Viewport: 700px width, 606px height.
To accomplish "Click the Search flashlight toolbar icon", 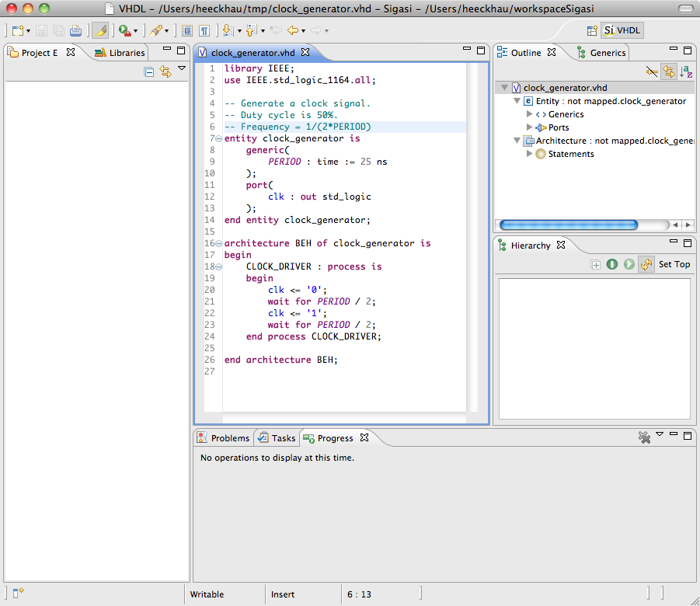I will pyautogui.click(x=156, y=31).
